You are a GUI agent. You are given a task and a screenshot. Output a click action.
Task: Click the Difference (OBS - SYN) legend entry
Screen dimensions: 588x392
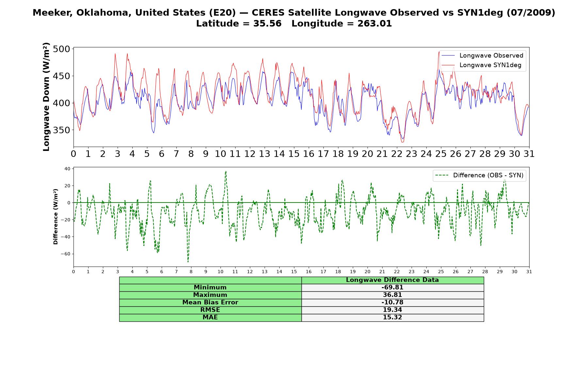point(479,175)
